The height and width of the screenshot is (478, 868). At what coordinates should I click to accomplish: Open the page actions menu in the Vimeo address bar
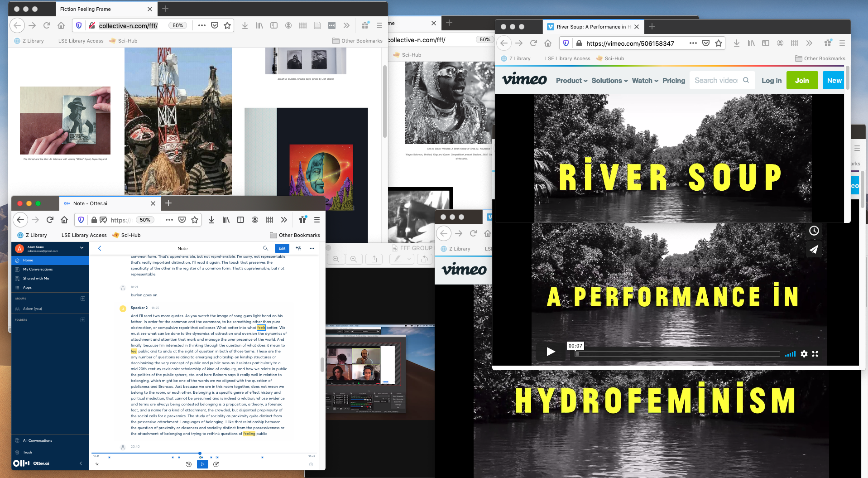(x=693, y=43)
